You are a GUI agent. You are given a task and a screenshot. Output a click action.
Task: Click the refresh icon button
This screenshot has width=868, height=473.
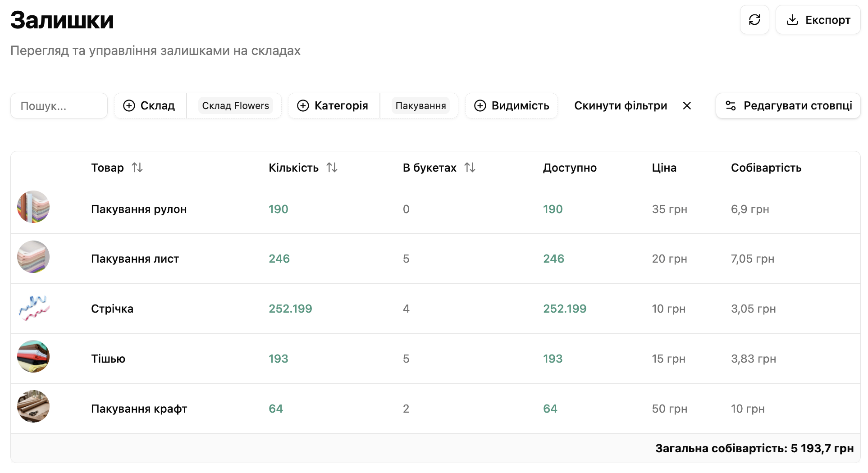(x=754, y=20)
